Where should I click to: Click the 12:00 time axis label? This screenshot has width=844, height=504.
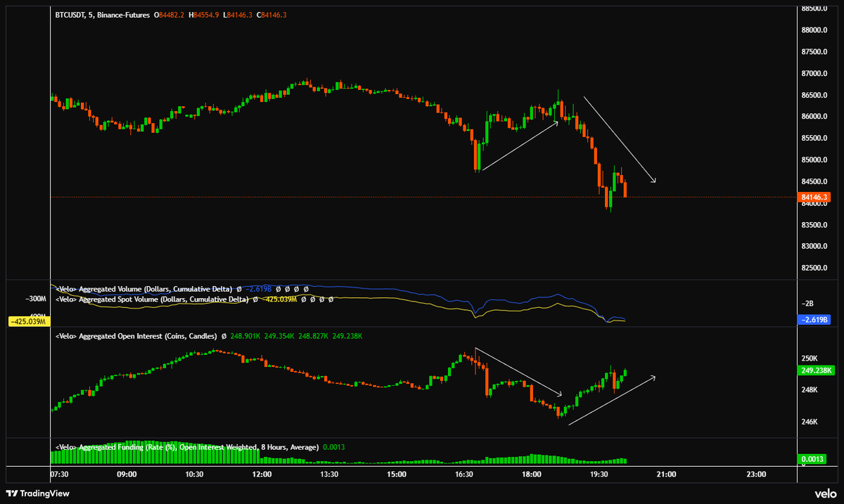pyautogui.click(x=262, y=474)
